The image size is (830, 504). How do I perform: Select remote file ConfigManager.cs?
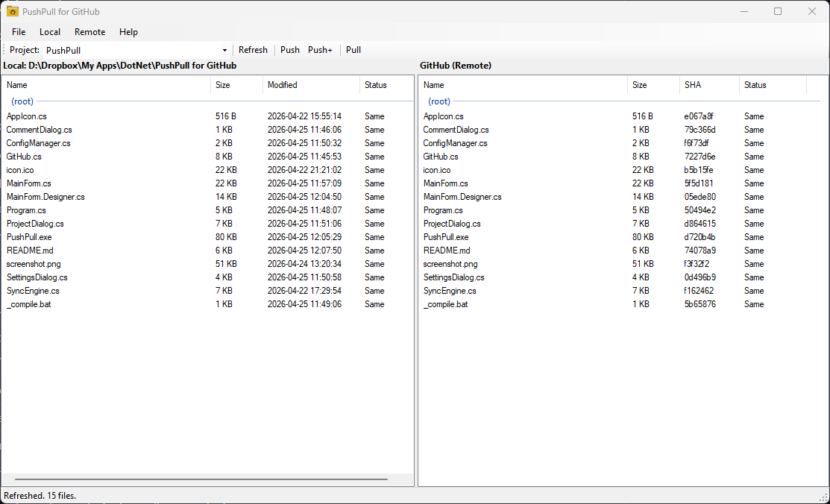point(455,143)
